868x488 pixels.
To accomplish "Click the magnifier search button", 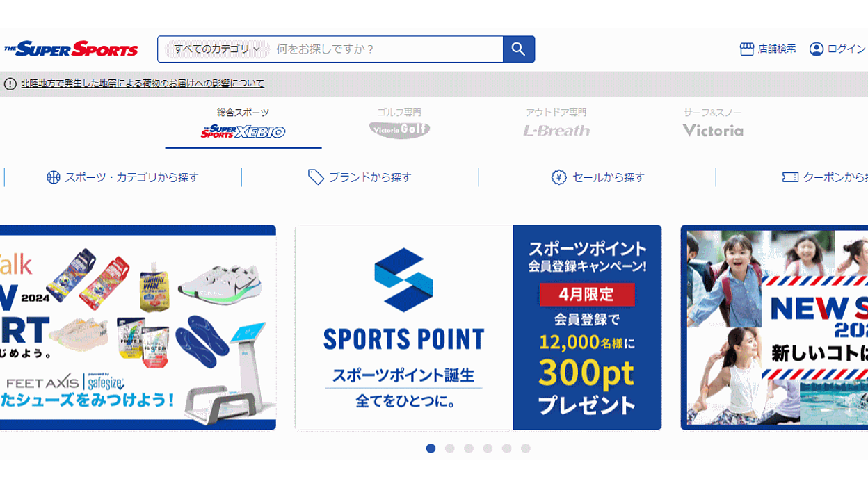I will pos(518,49).
